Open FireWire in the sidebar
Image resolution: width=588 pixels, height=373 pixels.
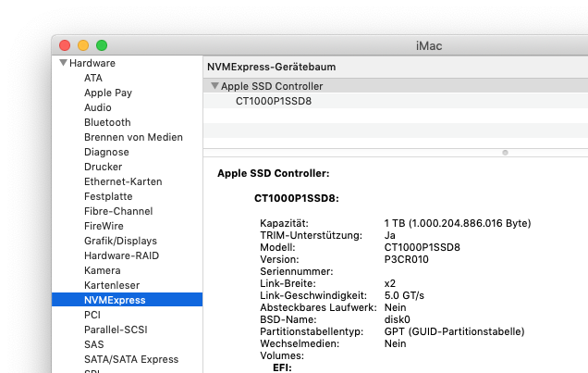(104, 226)
